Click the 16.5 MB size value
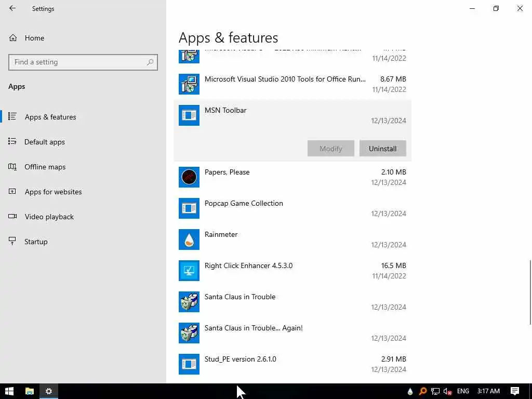 [x=394, y=265]
